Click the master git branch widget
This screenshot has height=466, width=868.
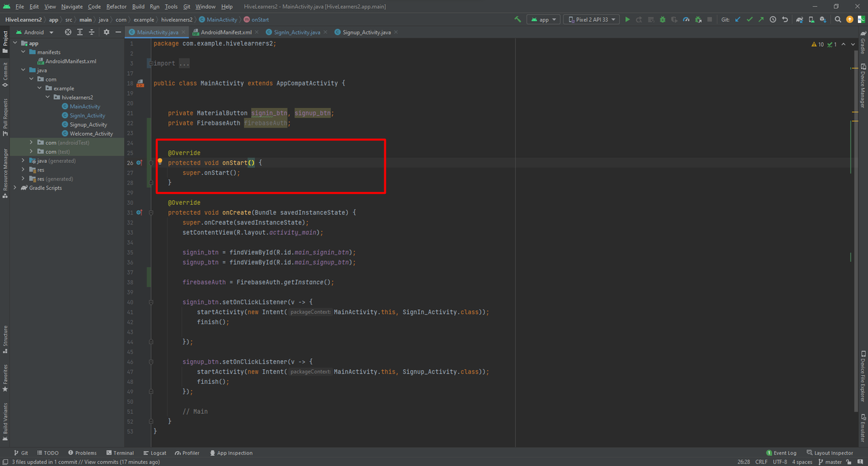click(829, 462)
